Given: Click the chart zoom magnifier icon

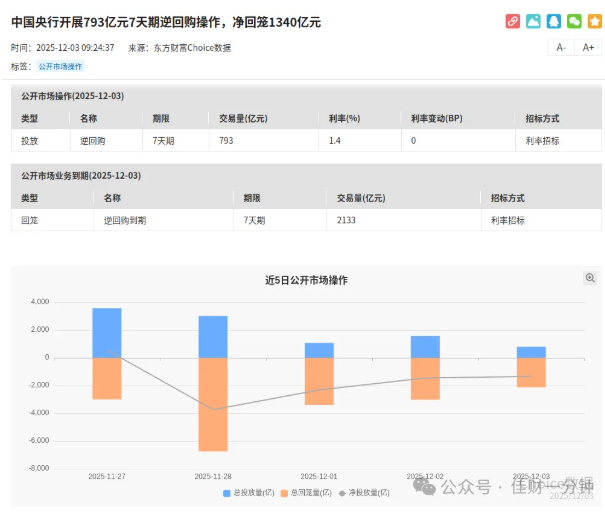Looking at the screenshot, I should [590, 278].
